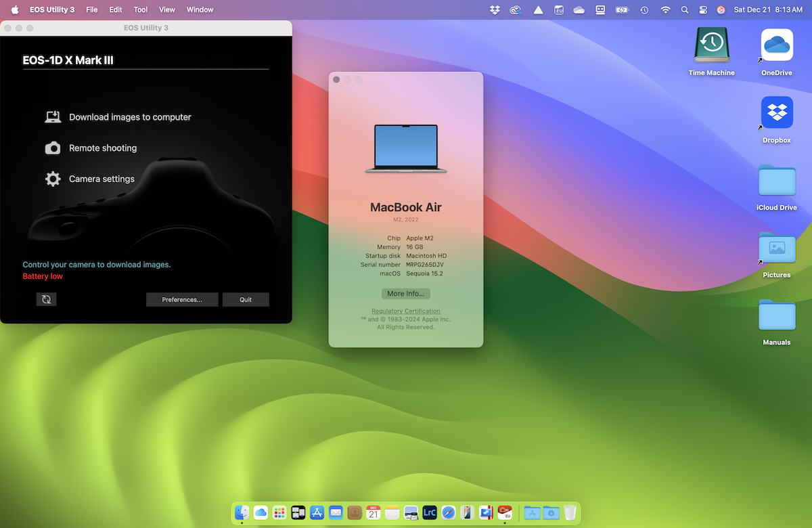Open Calendar from the Dock
The width and height of the screenshot is (812, 528).
click(373, 512)
